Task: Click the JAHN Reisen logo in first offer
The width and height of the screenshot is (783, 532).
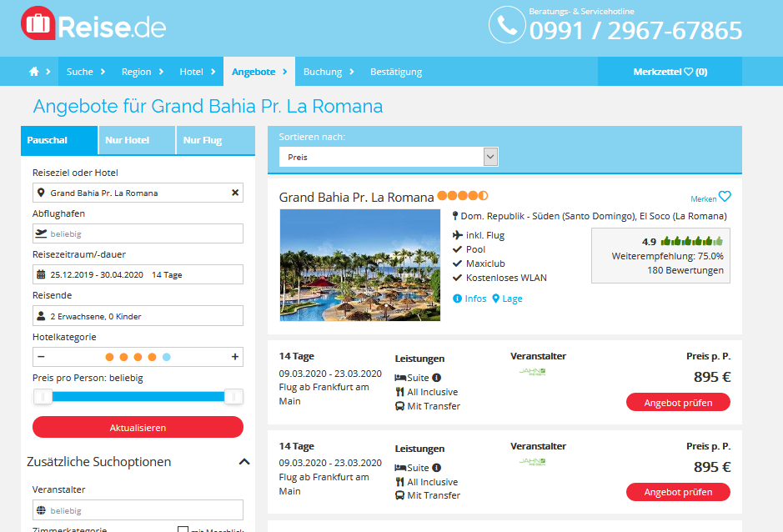Action: coord(532,372)
